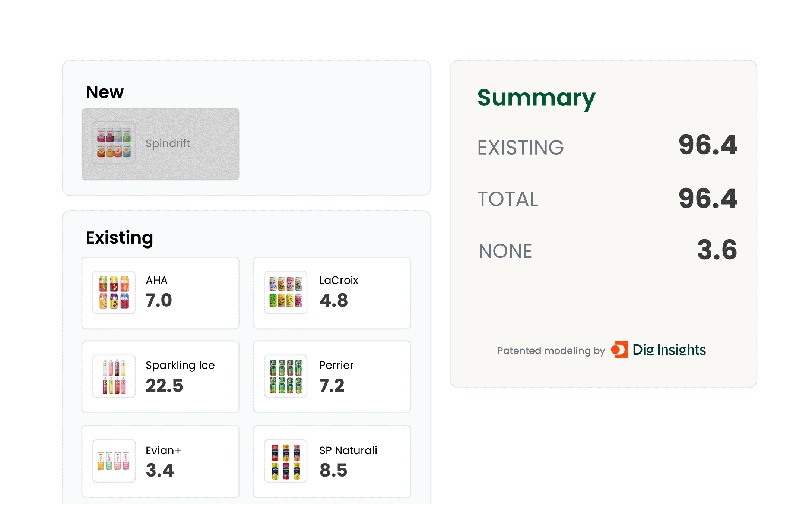
Task: Select the SP Naturali value 8.5
Action: pos(333,470)
